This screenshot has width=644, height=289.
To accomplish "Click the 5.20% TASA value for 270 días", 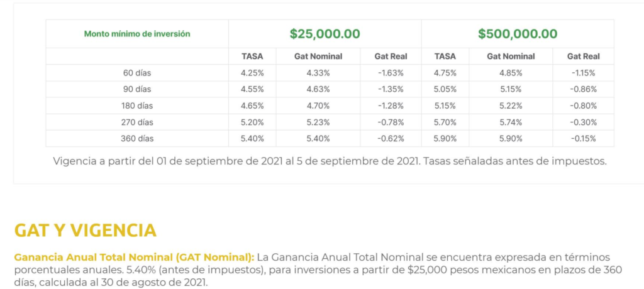I will 252,123.
